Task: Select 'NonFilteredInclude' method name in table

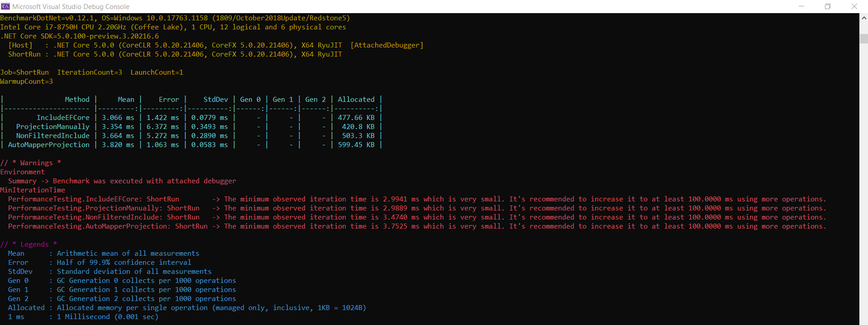Action: 53,136
